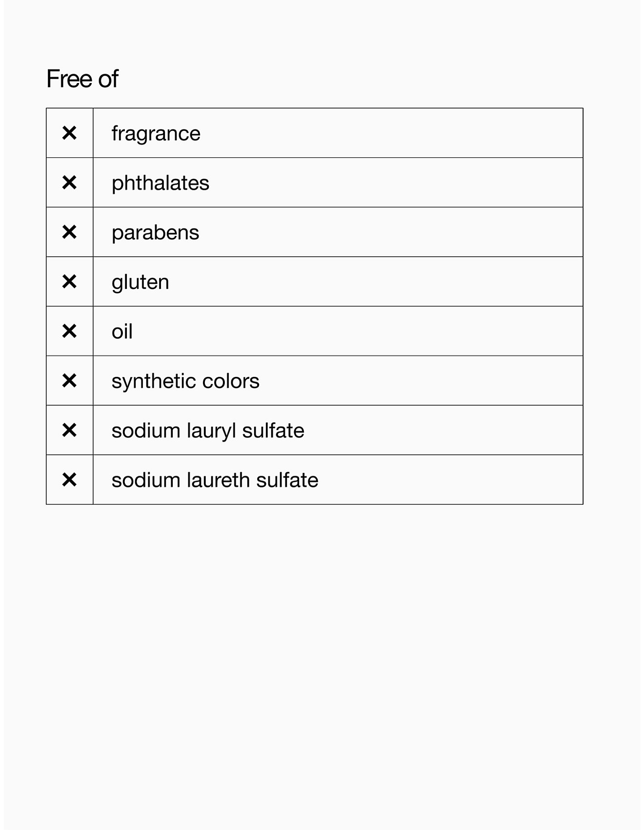Click the 'sodium laureth sulfate' label
Screen dimensions: 644x830
215,480
